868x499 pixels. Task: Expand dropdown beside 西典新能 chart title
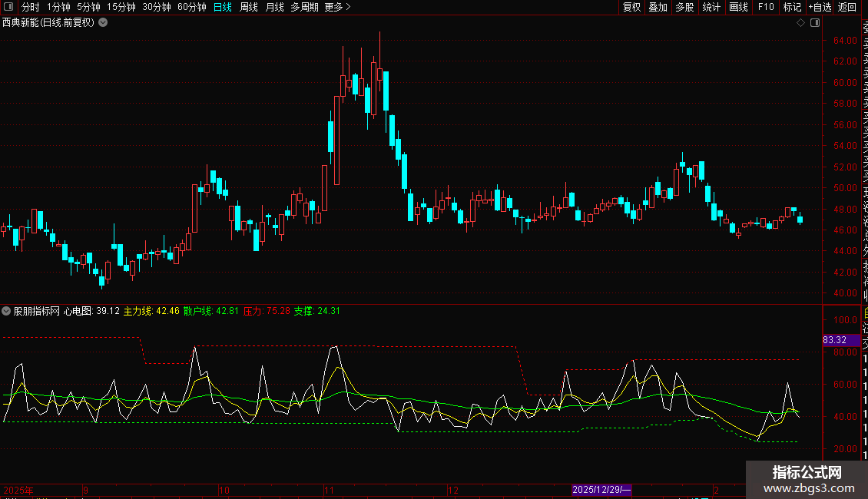[x=103, y=23]
